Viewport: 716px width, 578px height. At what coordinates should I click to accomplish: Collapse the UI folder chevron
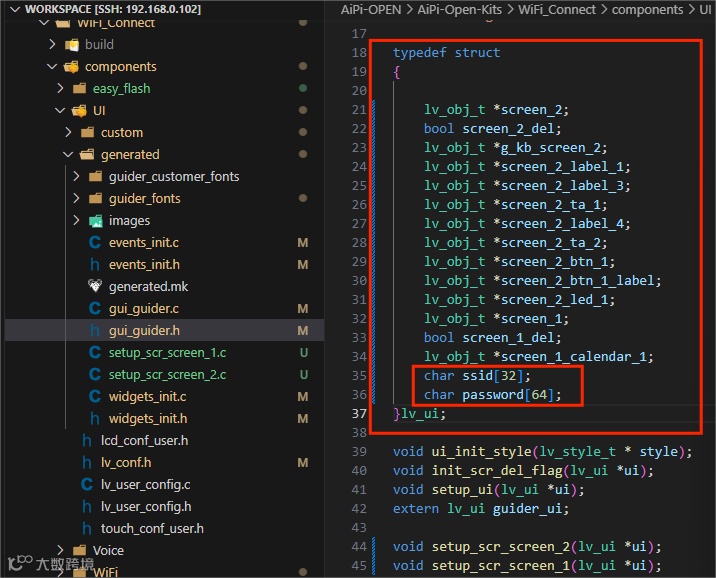click(60, 110)
